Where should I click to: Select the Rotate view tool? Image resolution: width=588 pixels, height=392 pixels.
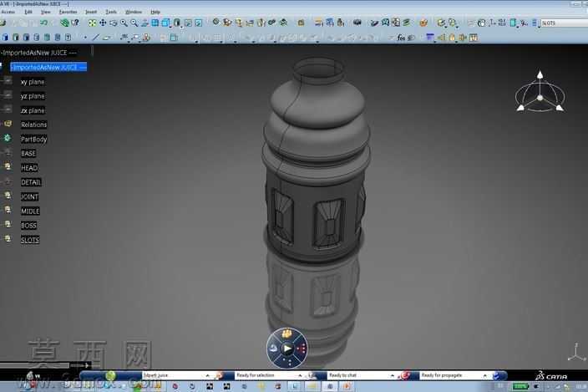pyautogui.click(x=113, y=23)
